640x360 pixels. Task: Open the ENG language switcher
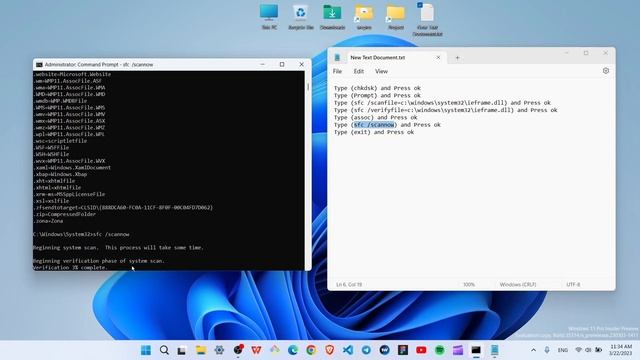tap(562, 350)
